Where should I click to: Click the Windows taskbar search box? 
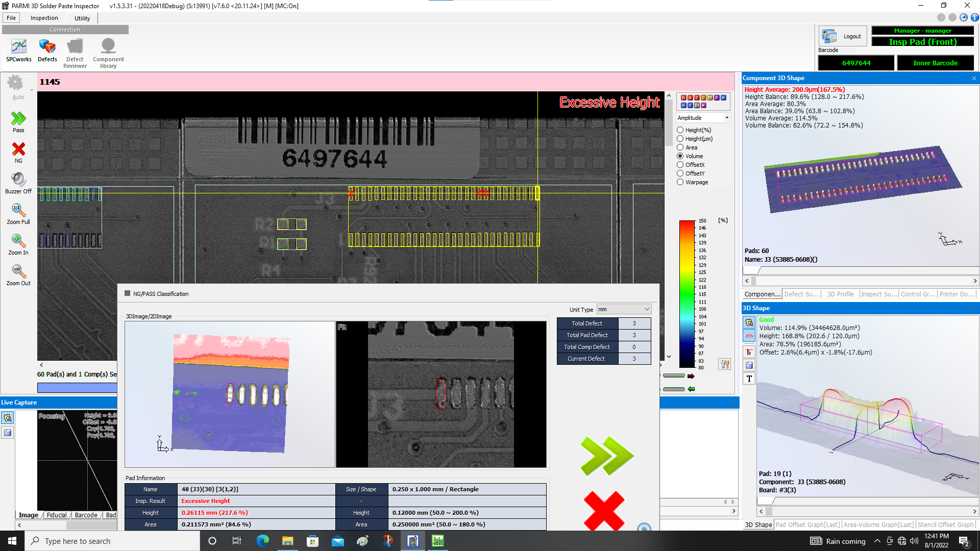click(112, 541)
